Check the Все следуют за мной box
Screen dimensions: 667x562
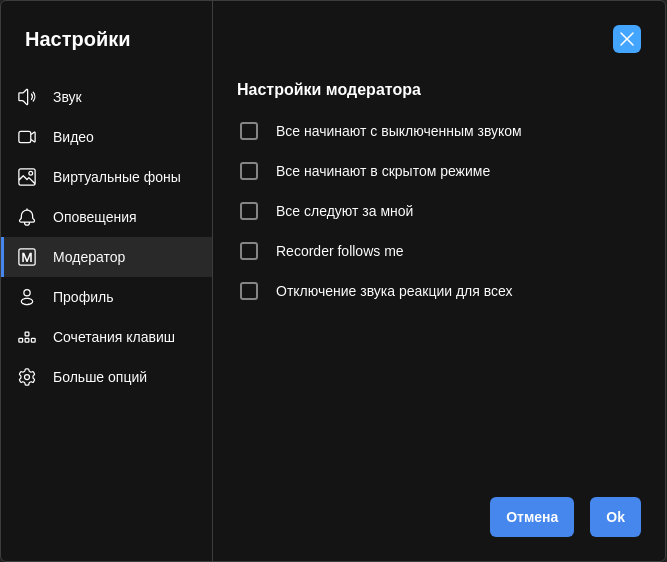point(249,211)
